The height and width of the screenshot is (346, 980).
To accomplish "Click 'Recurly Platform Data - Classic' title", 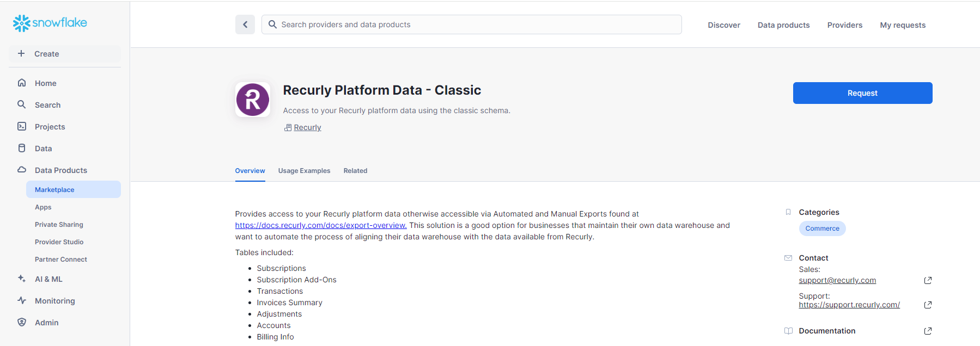I will click(382, 90).
